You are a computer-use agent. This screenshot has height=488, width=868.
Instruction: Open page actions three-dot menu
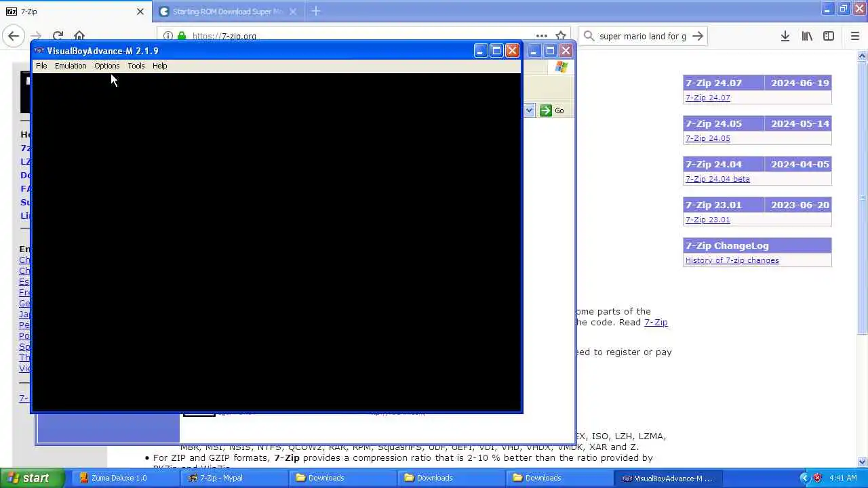(541, 36)
